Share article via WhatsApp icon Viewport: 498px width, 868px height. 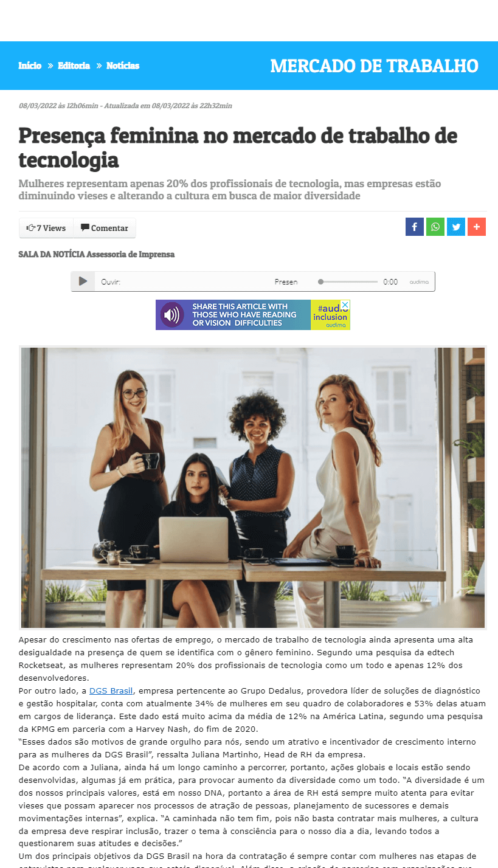435,227
